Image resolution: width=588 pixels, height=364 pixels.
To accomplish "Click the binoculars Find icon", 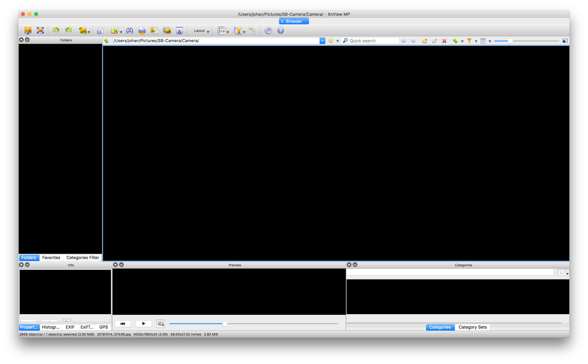I will (129, 30).
